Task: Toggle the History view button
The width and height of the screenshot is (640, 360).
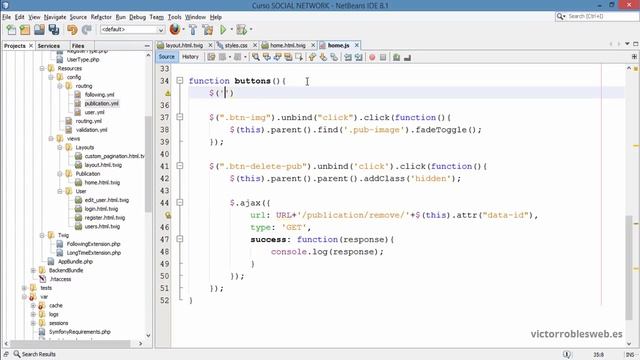Action: (190, 57)
